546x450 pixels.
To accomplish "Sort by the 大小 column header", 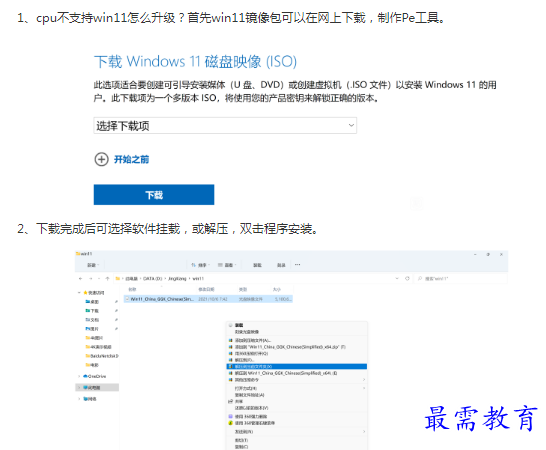I will coord(276,289).
